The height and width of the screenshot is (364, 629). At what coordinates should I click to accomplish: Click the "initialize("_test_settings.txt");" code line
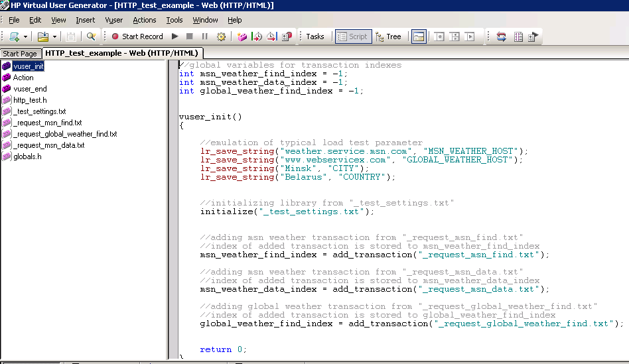click(x=287, y=212)
